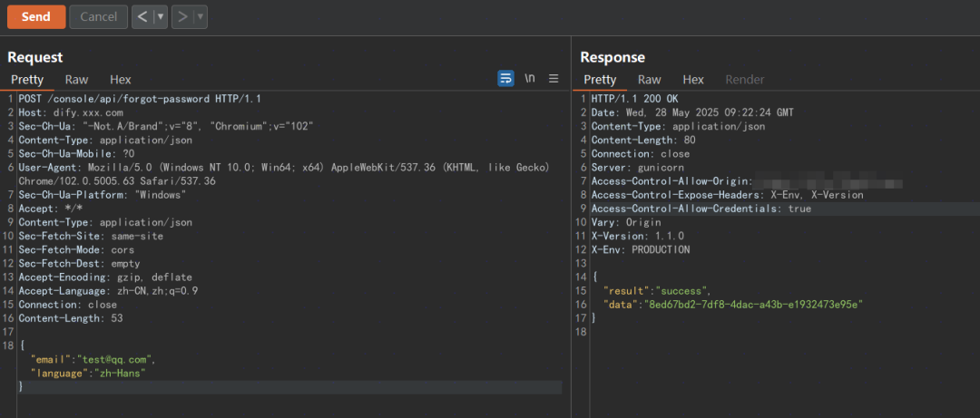Toggle show non-printable characters (\n) icon

530,79
